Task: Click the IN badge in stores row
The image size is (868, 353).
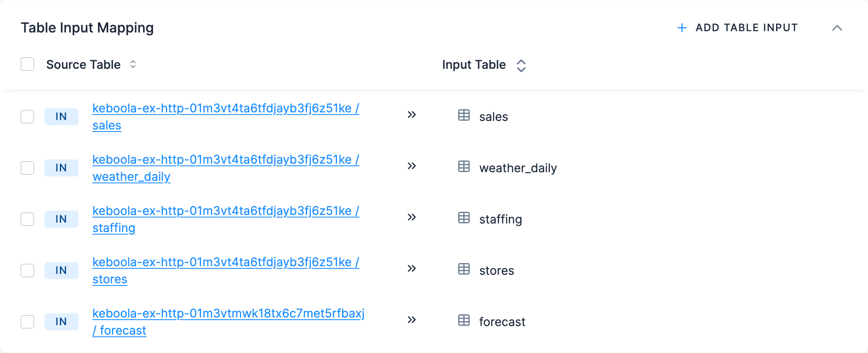Action: [61, 271]
